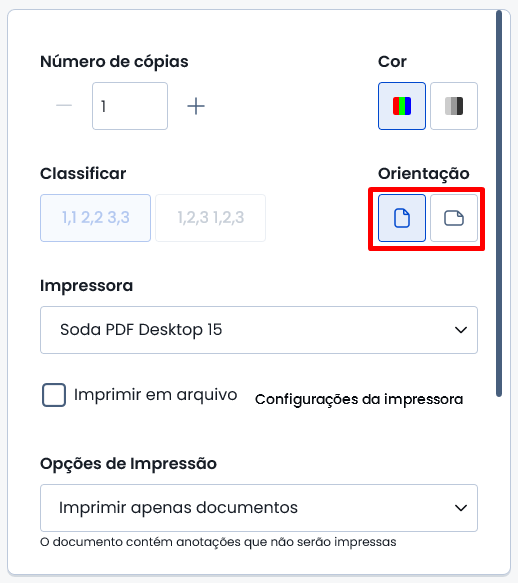Screen dimensions: 518x583
Task: Click the Soda PDF Desktop 15 chevron arrow
Action: pyautogui.click(x=461, y=330)
